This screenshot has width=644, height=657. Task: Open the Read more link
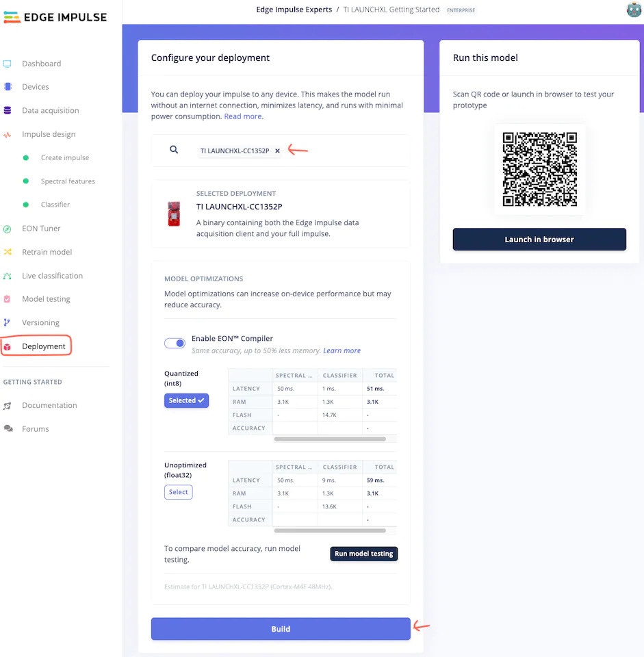244,116
